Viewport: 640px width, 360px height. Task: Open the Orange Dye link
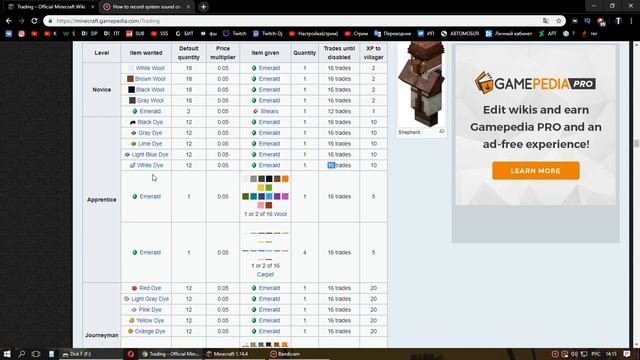[150, 331]
